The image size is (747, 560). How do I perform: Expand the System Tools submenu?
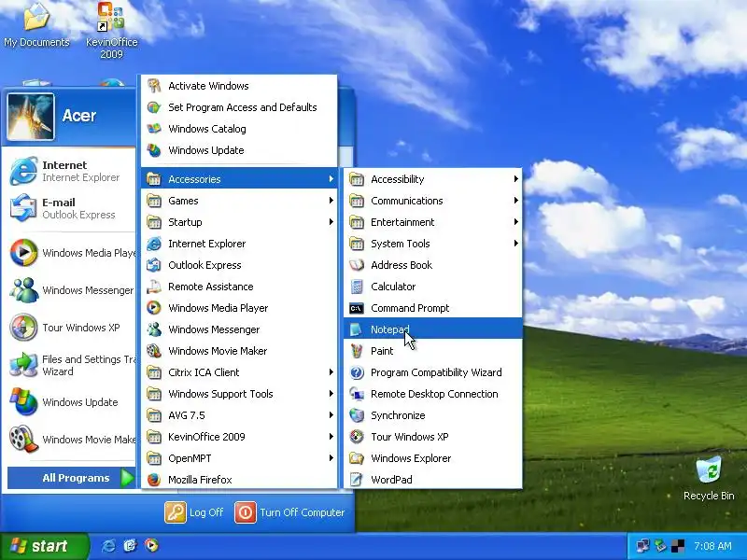pos(432,244)
